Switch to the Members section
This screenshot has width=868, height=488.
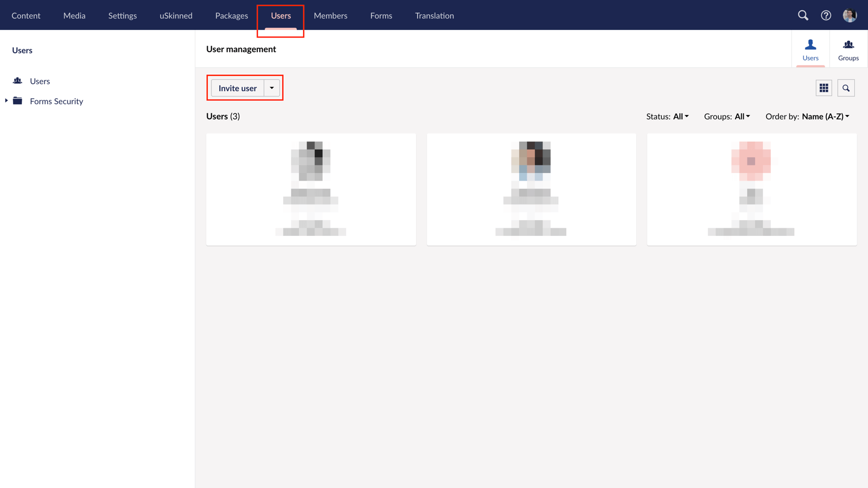point(330,15)
